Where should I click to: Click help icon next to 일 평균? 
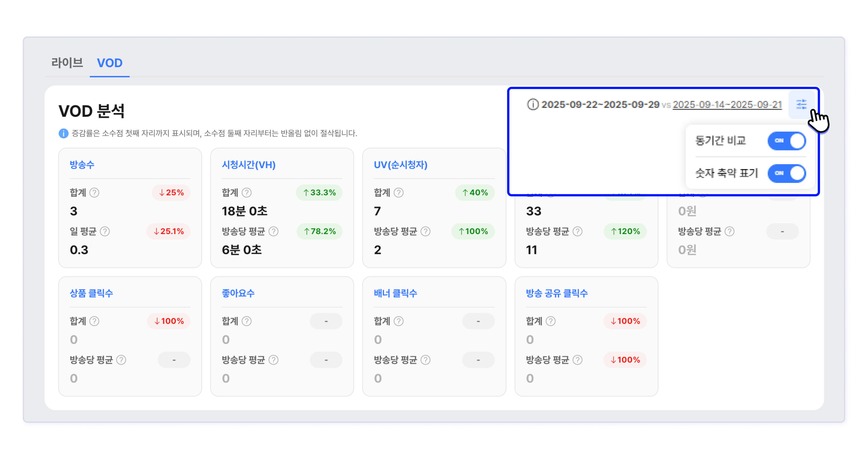pyautogui.click(x=105, y=231)
